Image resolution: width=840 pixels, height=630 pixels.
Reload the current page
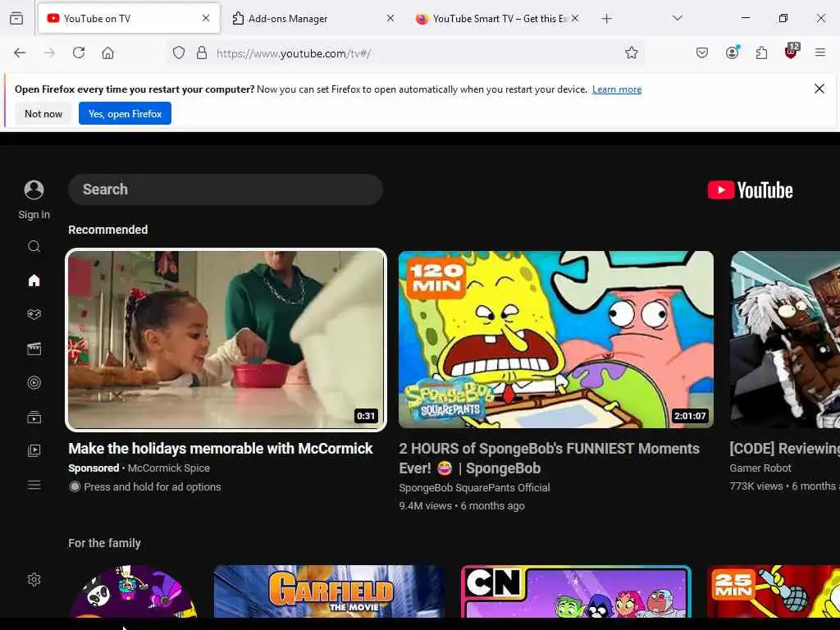click(79, 52)
